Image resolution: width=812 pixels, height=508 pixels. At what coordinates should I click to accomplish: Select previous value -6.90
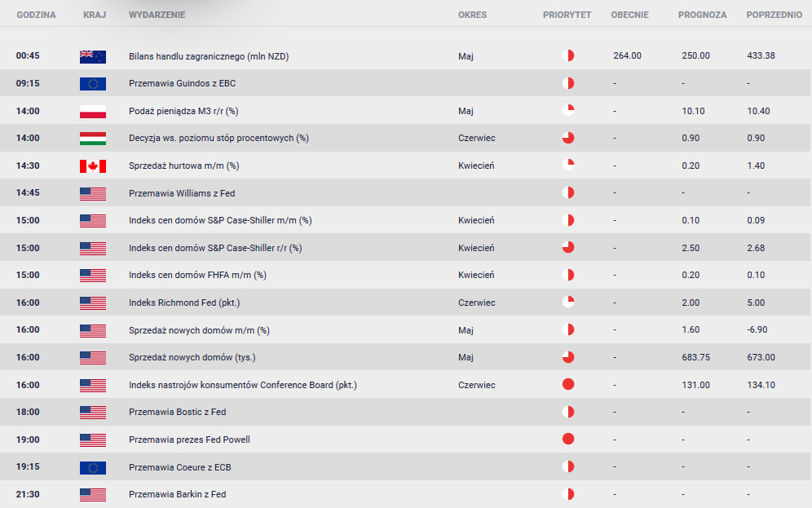[x=757, y=330]
